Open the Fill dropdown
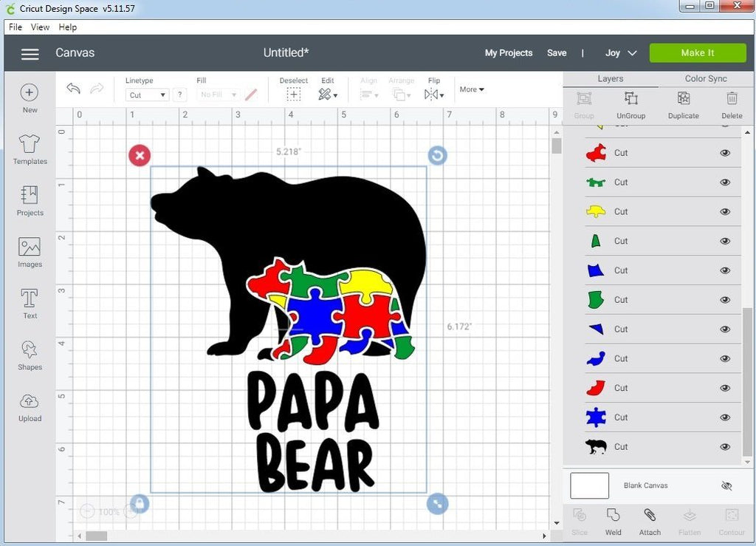Viewport: 756px width, 546px height. click(x=218, y=95)
